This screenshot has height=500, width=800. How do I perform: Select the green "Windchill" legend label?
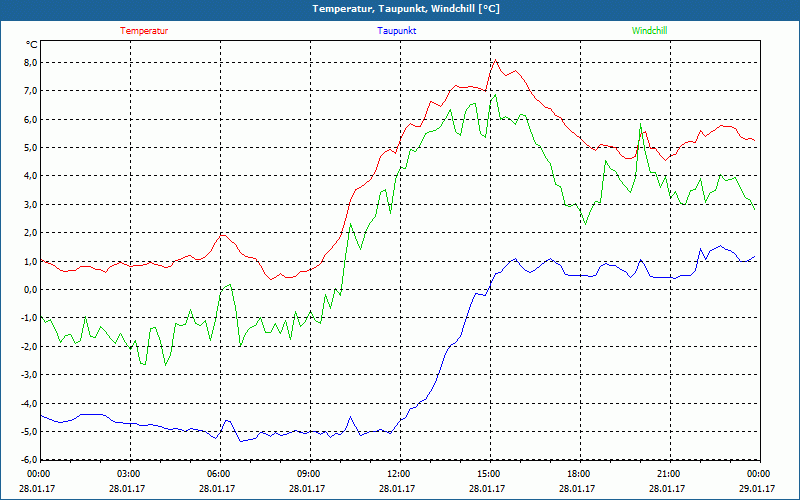[650, 31]
